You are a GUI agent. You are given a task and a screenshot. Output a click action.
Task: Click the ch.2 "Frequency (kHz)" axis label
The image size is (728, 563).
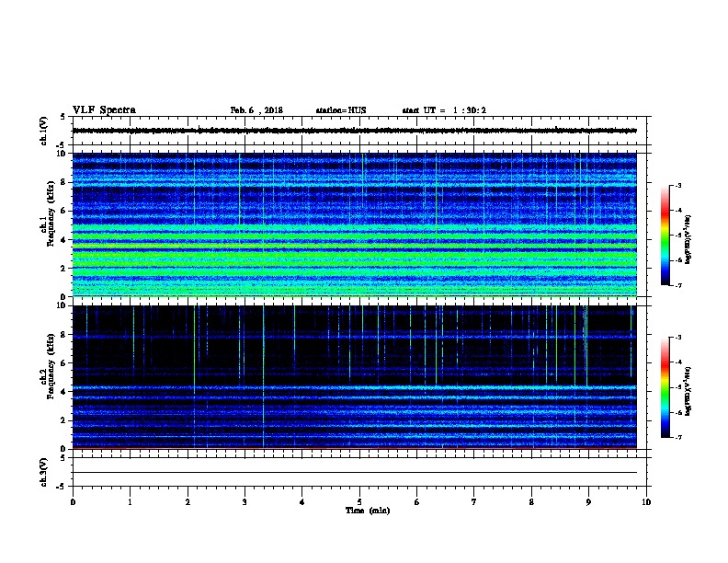[51, 366]
